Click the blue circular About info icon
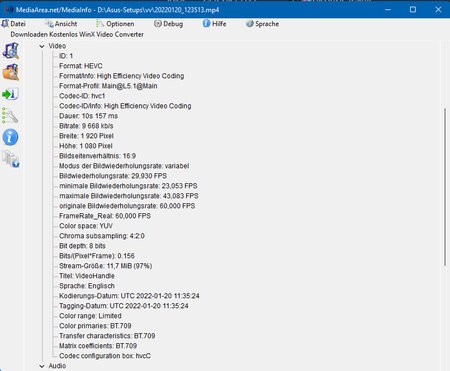450x371 pixels. 10,137
